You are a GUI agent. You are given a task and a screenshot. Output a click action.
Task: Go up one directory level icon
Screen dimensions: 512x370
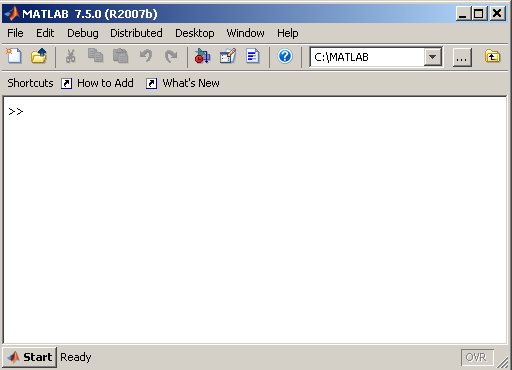click(x=493, y=56)
